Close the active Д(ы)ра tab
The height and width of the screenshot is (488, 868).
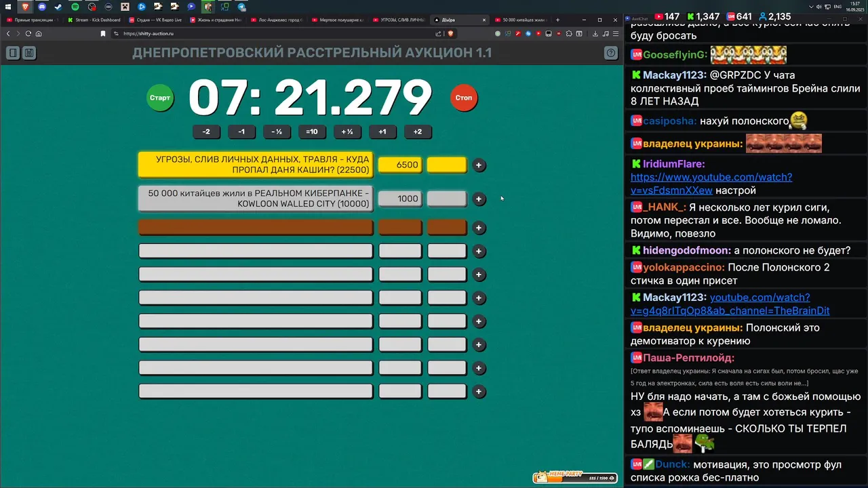point(484,20)
